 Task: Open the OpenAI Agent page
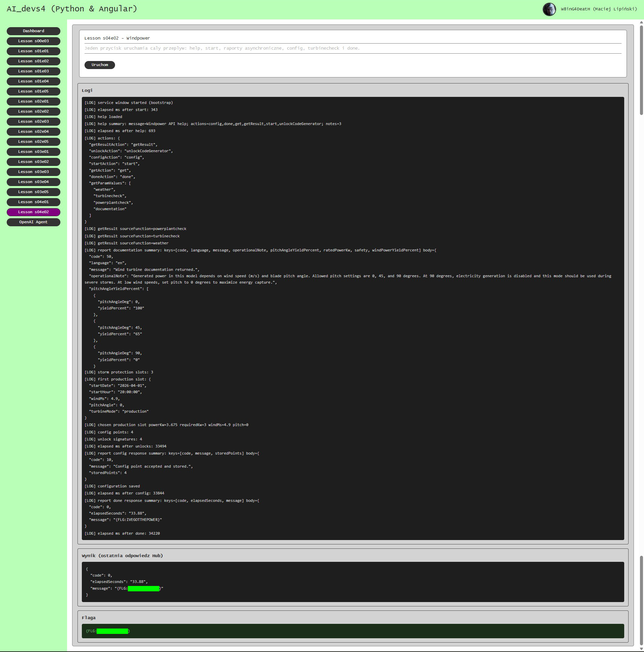(x=34, y=222)
